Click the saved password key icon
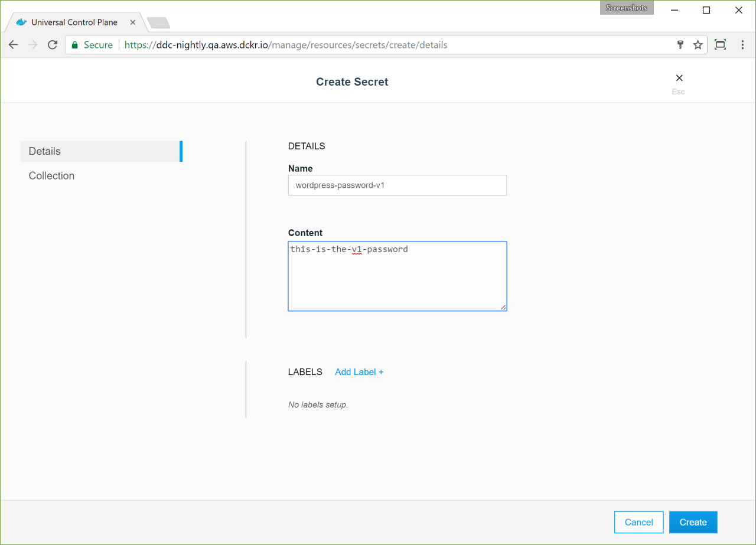Viewport: 756px width, 545px height. [680, 45]
